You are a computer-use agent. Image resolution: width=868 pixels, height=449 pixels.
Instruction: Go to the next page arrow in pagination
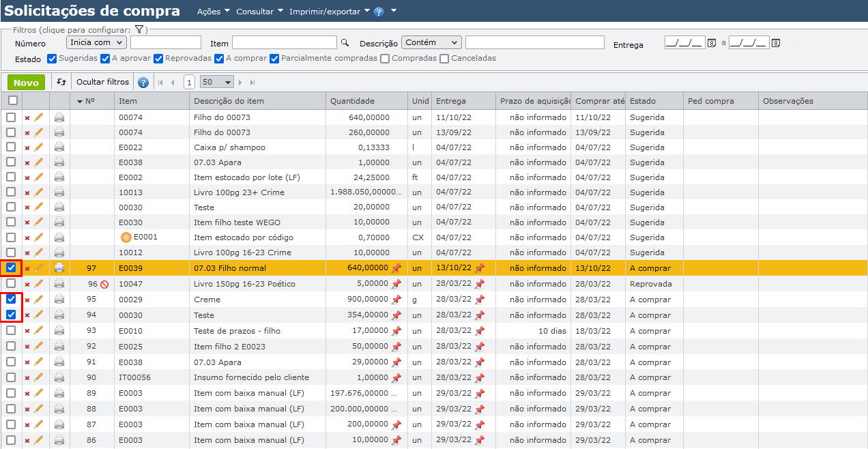(241, 83)
